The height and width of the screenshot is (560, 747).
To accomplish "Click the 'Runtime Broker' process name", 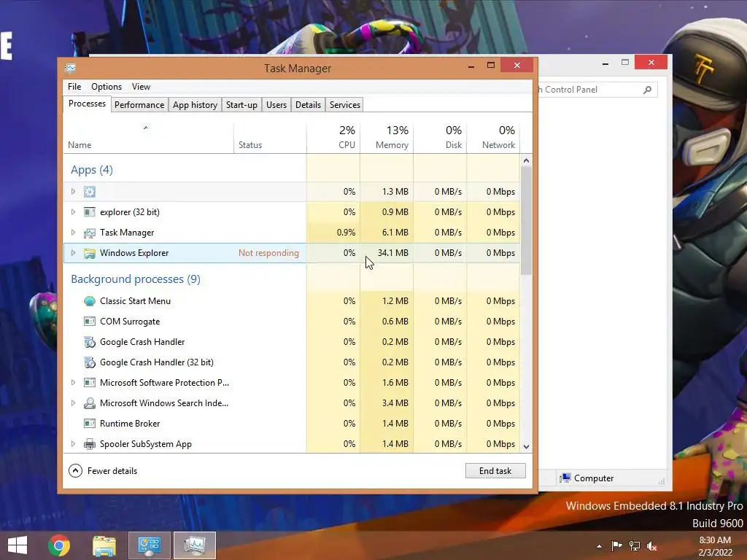I will point(130,424).
